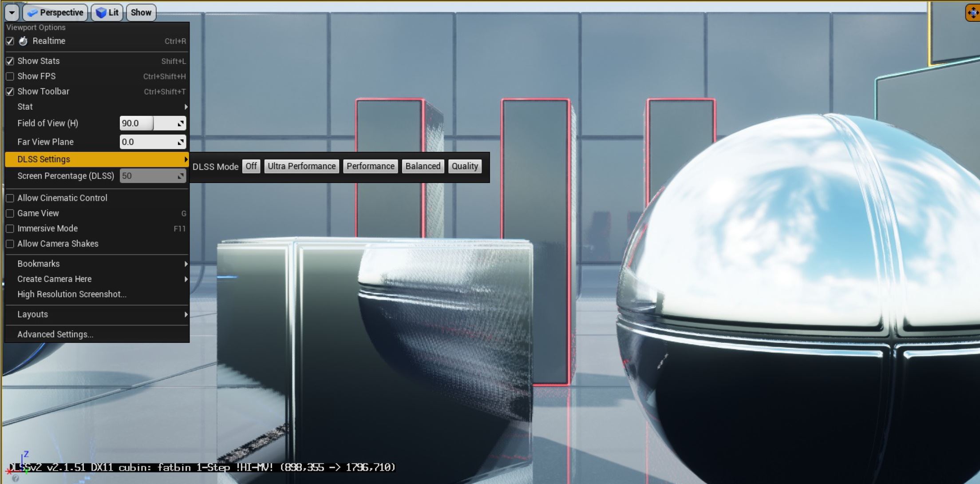Viewport: 980px width, 484px height.
Task: Open the Show flags menu
Action: click(141, 12)
